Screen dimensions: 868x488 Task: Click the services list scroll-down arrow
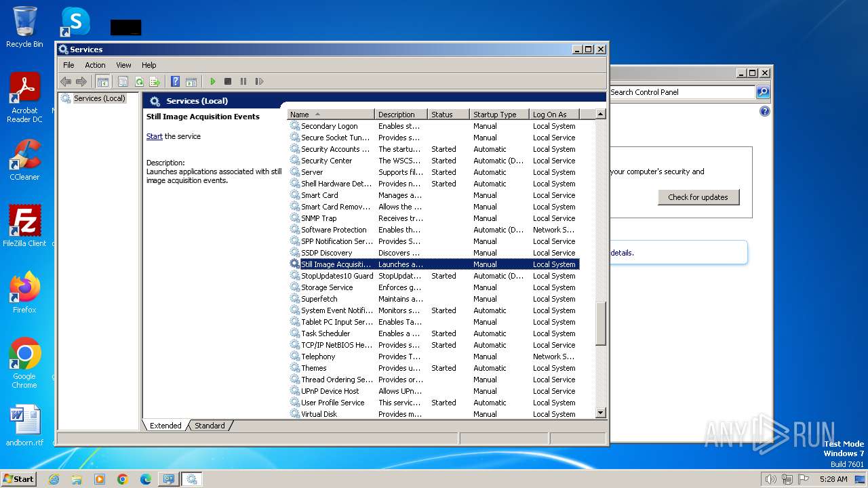click(x=600, y=413)
